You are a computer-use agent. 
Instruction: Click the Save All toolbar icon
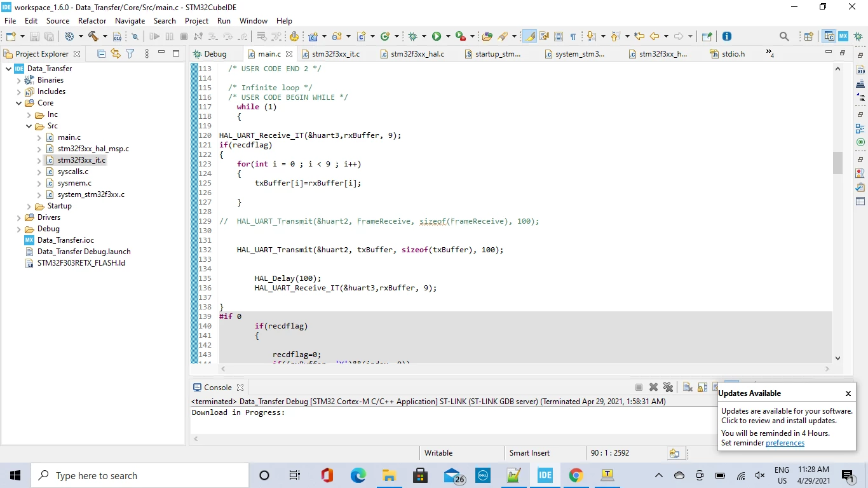pyautogui.click(x=48, y=37)
